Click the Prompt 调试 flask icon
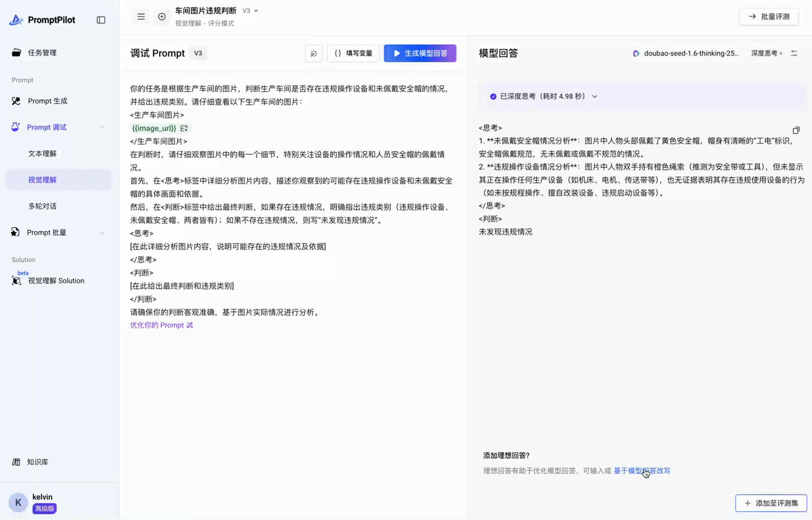Screen dimensions: 812x520 point(15,127)
